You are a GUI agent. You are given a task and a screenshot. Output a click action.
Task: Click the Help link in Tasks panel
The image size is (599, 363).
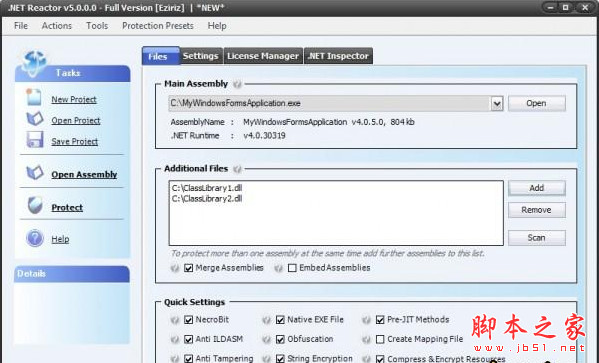tap(60, 239)
